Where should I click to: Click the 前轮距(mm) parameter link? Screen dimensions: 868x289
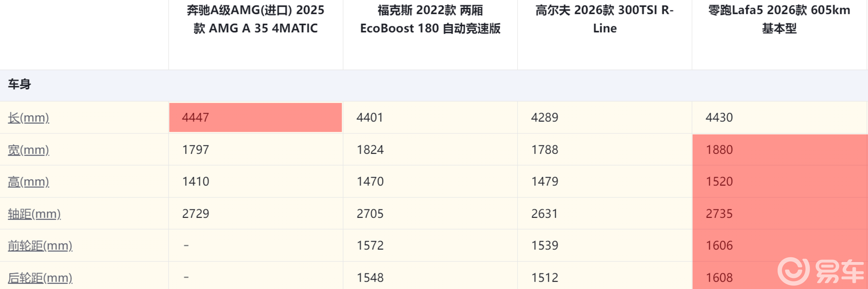[x=40, y=245]
